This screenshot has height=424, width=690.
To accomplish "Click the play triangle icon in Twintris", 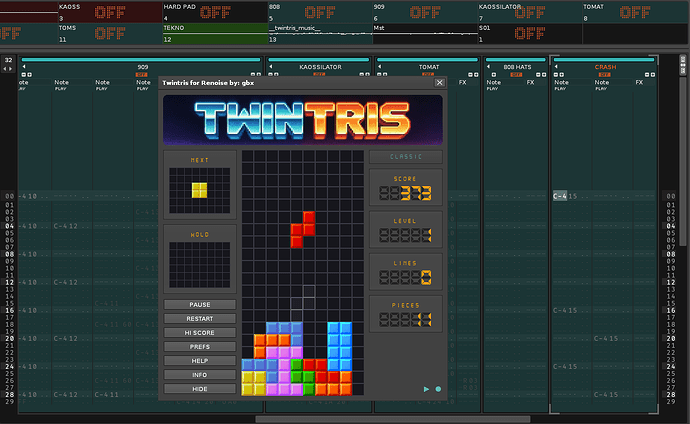I will click(x=426, y=389).
